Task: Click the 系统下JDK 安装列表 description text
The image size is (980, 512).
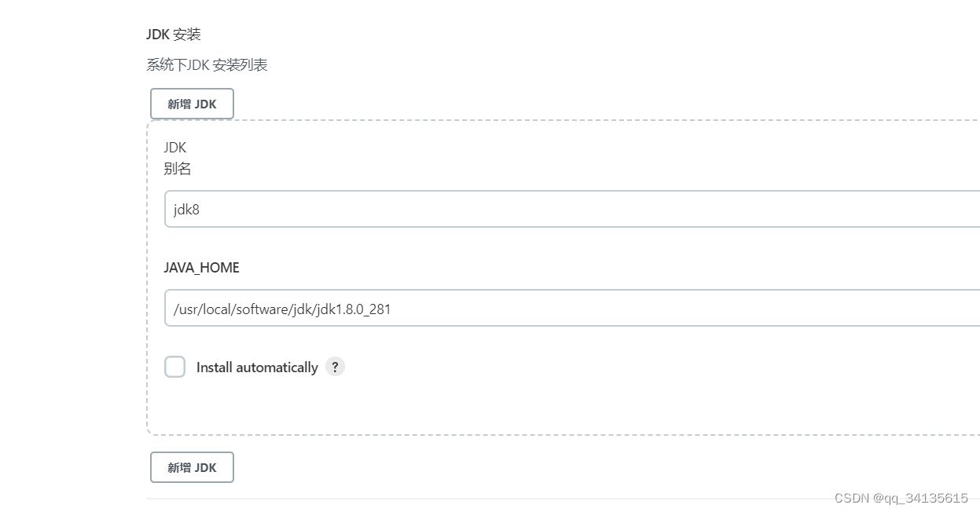Action: coord(207,65)
